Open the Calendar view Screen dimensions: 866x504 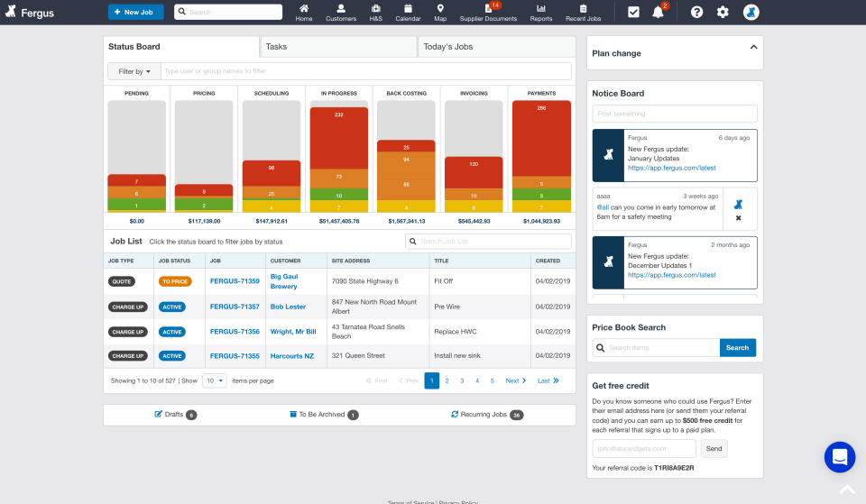[x=408, y=12]
